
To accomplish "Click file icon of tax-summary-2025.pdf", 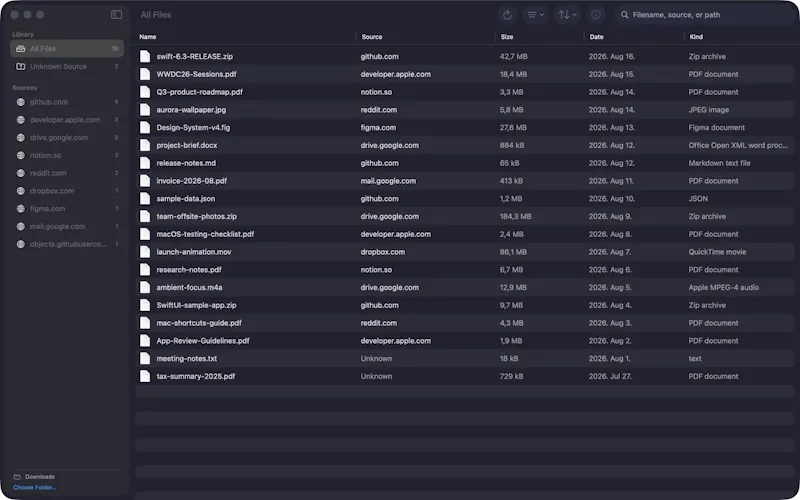I will coord(145,377).
